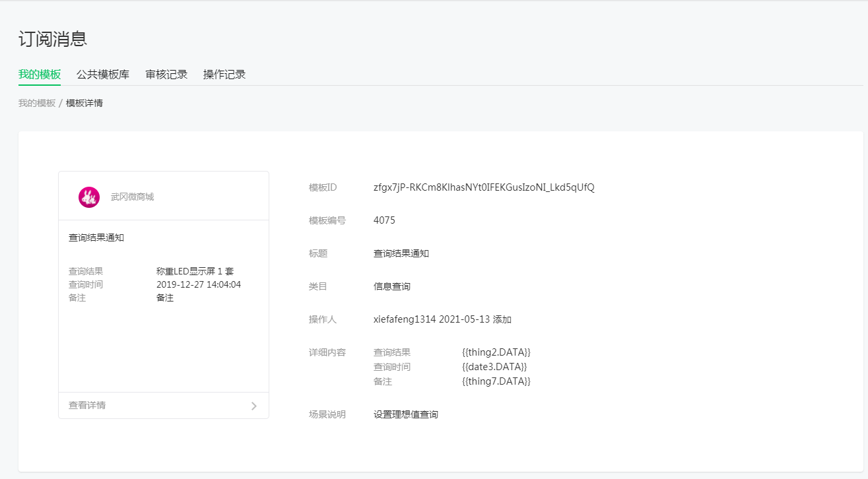Click the 订阅消息 page heading

pos(53,38)
